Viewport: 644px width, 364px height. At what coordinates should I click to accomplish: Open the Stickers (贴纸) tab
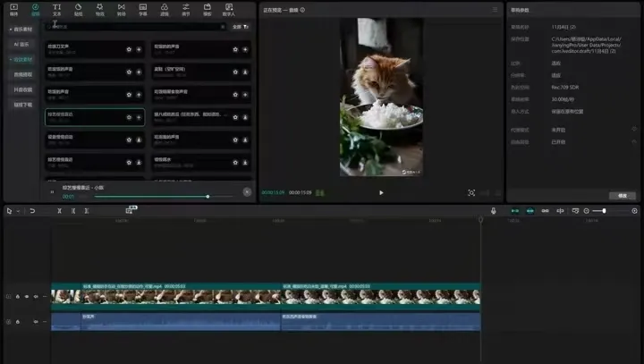pyautogui.click(x=78, y=10)
